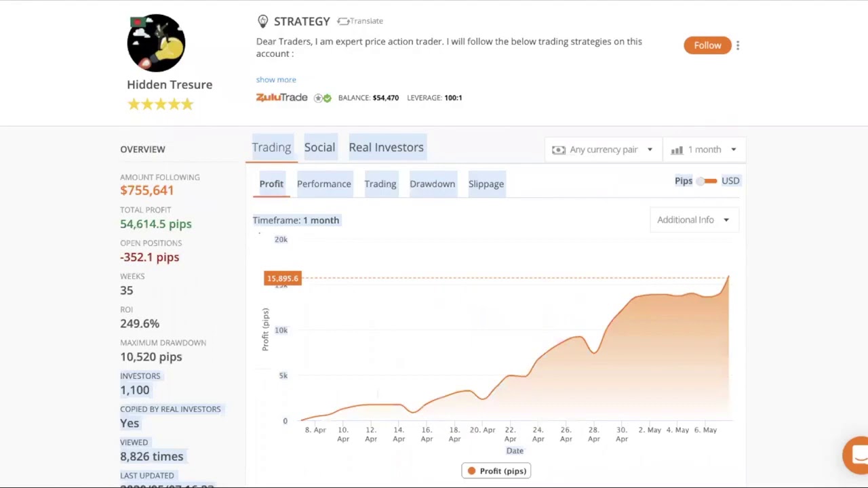Click the $755,641 amount following value
This screenshot has width=868, height=488.
pos(147,190)
